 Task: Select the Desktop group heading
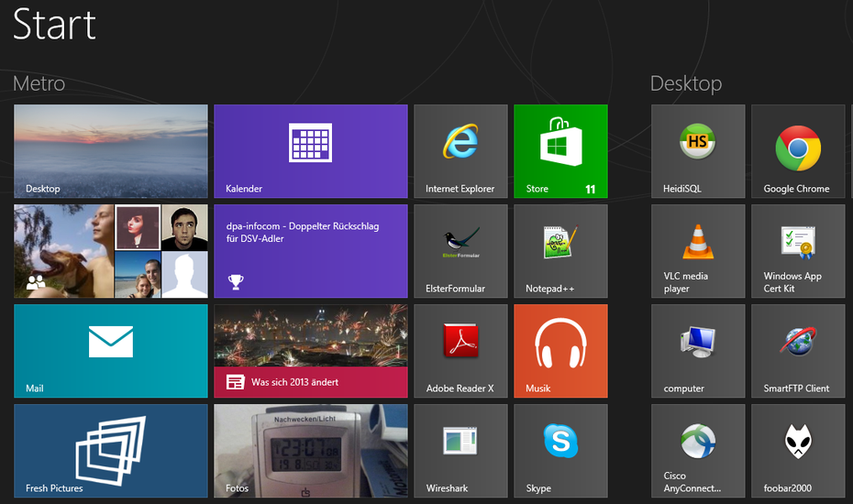click(686, 84)
